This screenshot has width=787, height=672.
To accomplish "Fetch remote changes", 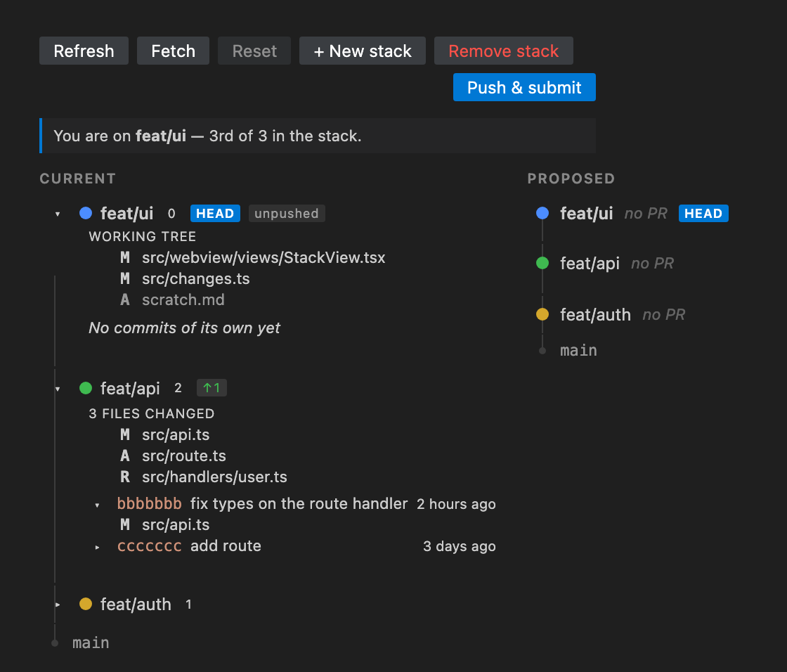I will click(173, 51).
